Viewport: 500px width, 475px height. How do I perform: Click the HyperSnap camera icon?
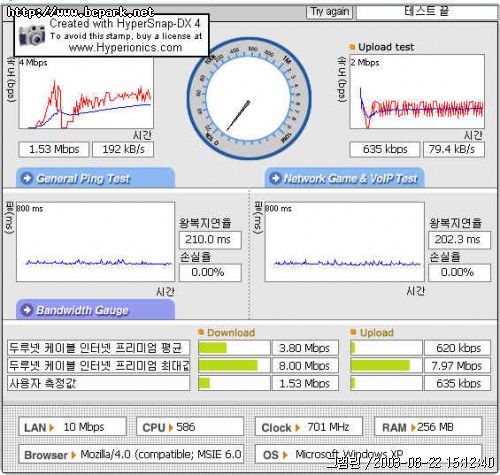pyautogui.click(x=32, y=35)
